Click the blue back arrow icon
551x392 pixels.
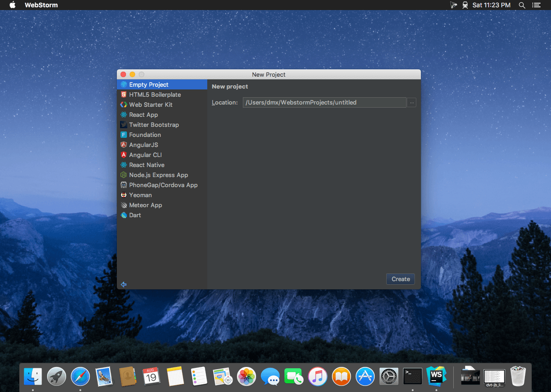click(x=123, y=284)
